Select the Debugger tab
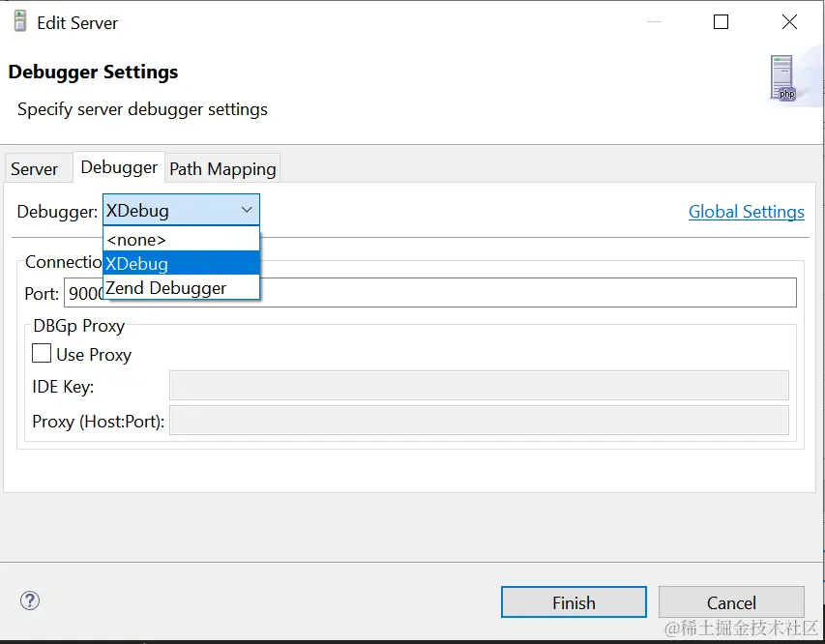Screen dimensions: 825x644 click(x=119, y=167)
